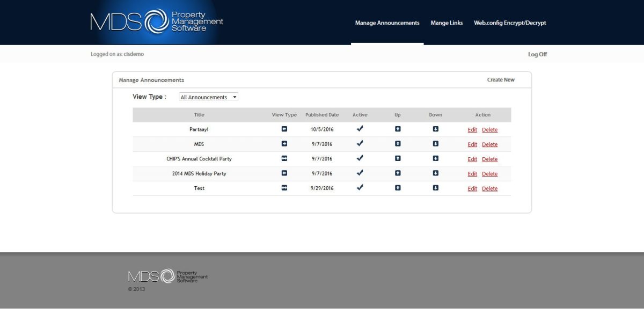Switch to Web.config Encrypt/Decrypt page
The height and width of the screenshot is (322, 644).
pos(509,23)
